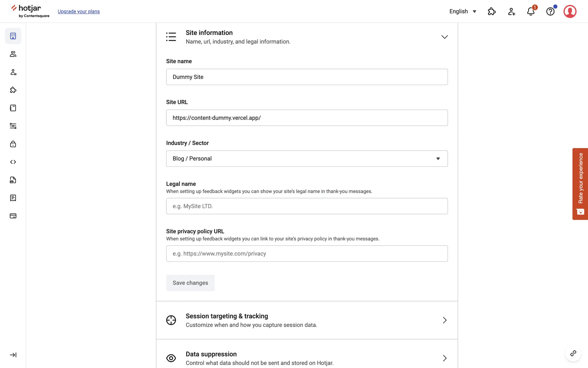
Task: Open the English language dropdown
Action: 463,11
